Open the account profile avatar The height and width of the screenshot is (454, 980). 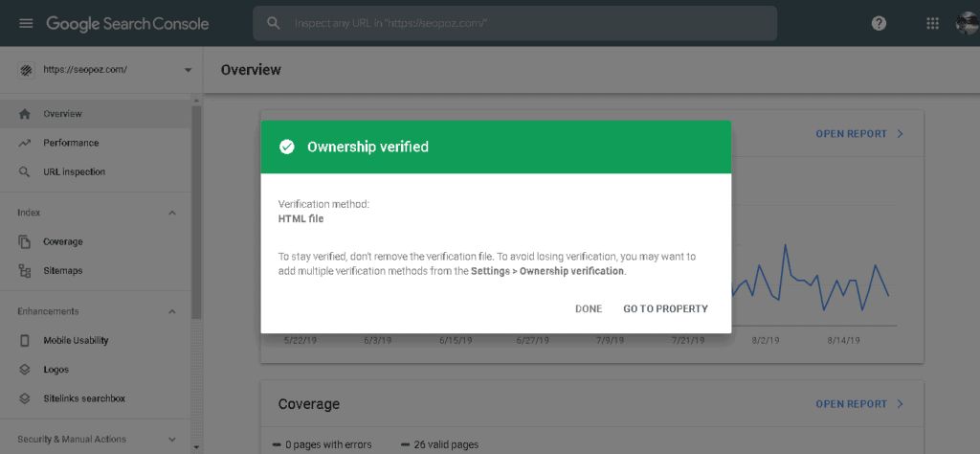(x=968, y=23)
